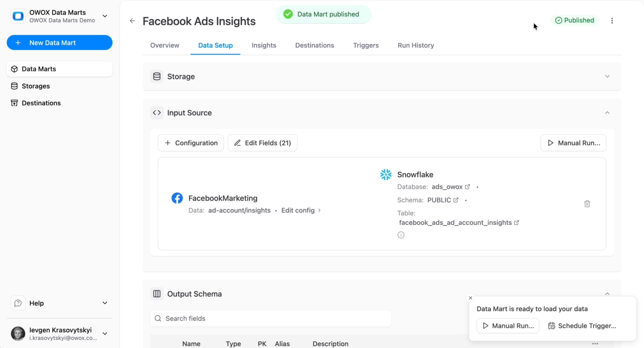Click the Configuration add button

point(191,143)
